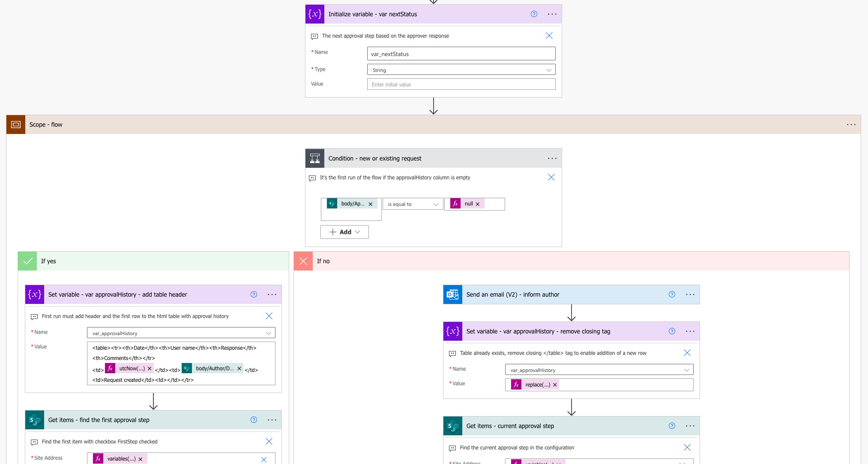The image size is (868, 464).
Task: Click the Scope - flow action icon
Action: coord(16,125)
